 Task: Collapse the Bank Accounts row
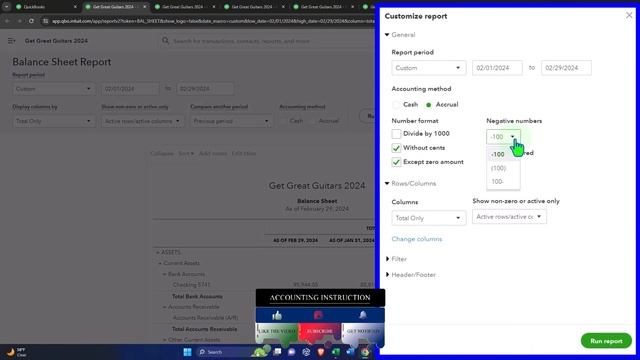[x=164, y=274]
